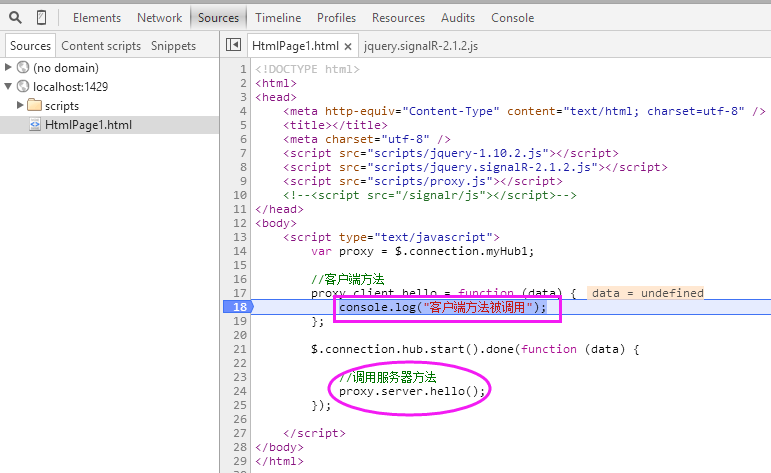The height and width of the screenshot is (473, 771).
Task: Click the proxy.server.hello() code text
Action: 412,391
